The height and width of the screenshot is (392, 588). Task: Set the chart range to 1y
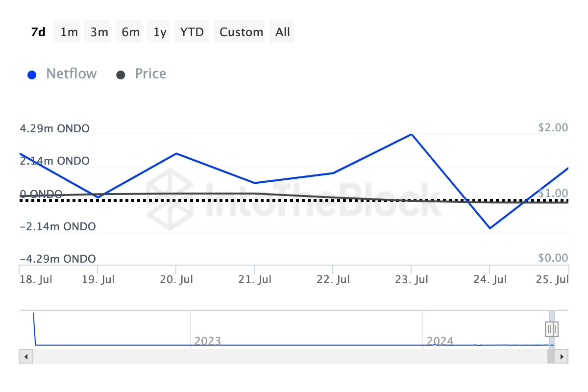(160, 32)
